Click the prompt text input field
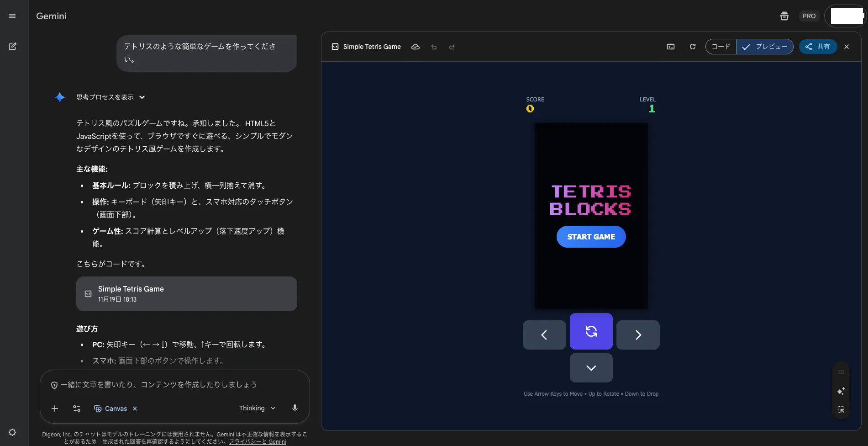This screenshot has width=868, height=446. click(175, 385)
